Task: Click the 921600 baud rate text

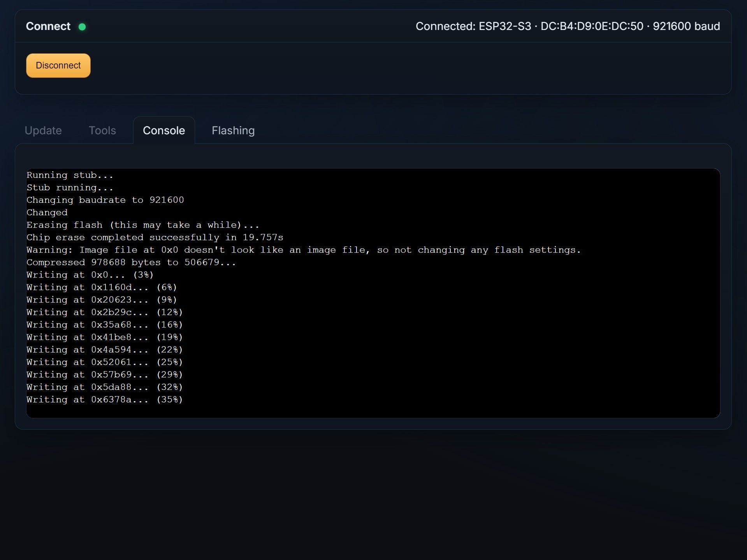Action: click(687, 26)
